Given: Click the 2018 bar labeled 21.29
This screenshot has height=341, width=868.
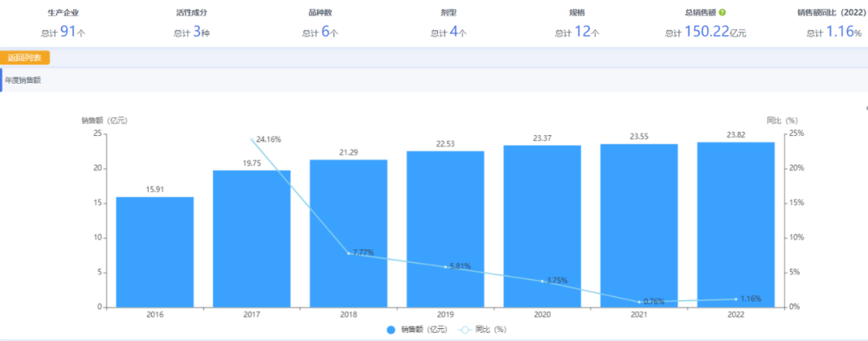Looking at the screenshot, I should pyautogui.click(x=348, y=233).
